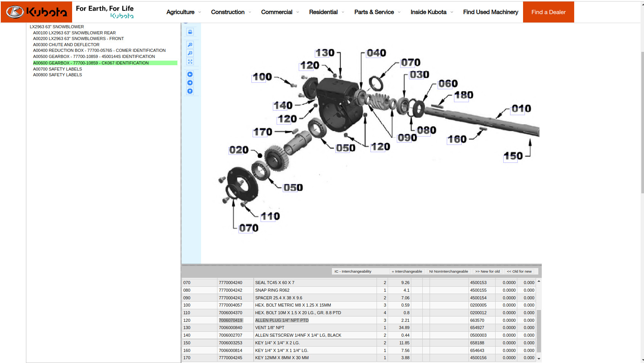This screenshot has width=644, height=363.
Task: Click the NI NonInterchangeable legend label
Action: (x=448, y=271)
